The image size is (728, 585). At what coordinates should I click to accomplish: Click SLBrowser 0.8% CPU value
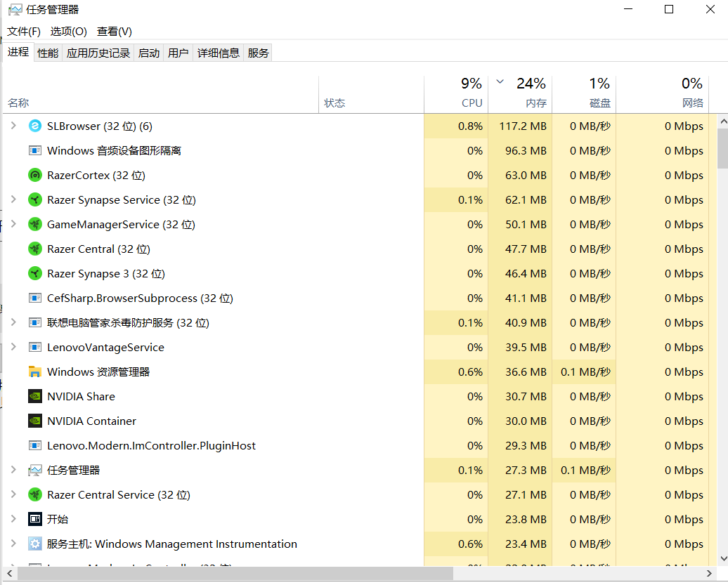point(470,126)
